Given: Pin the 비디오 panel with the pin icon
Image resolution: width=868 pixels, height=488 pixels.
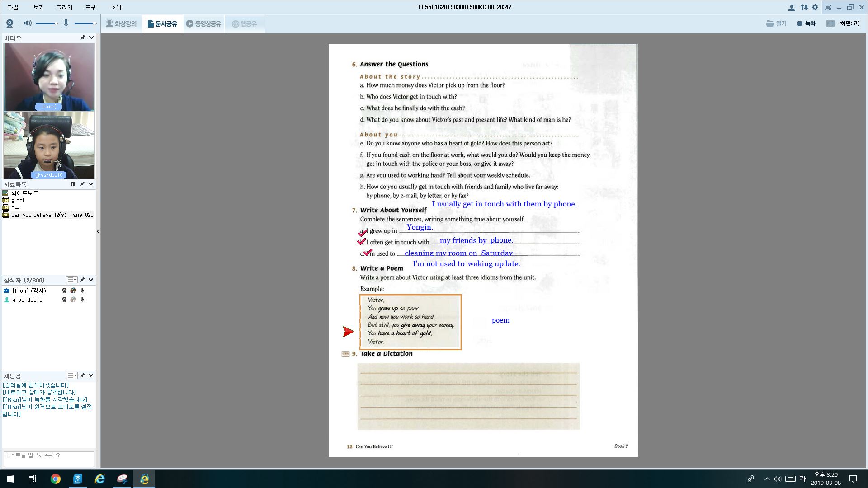Looking at the screenshot, I should [x=83, y=38].
